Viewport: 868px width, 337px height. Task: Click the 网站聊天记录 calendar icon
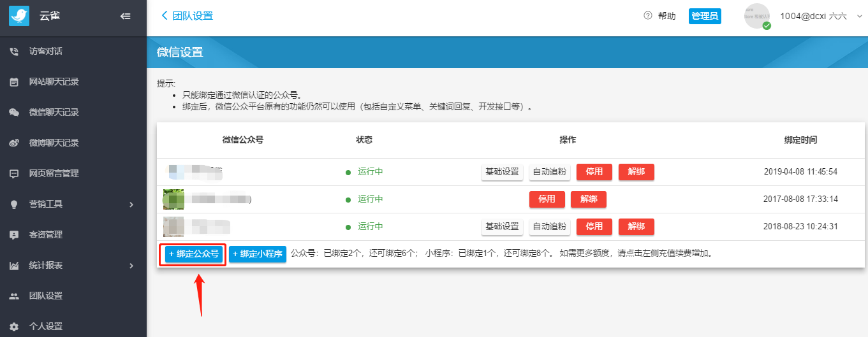14,82
